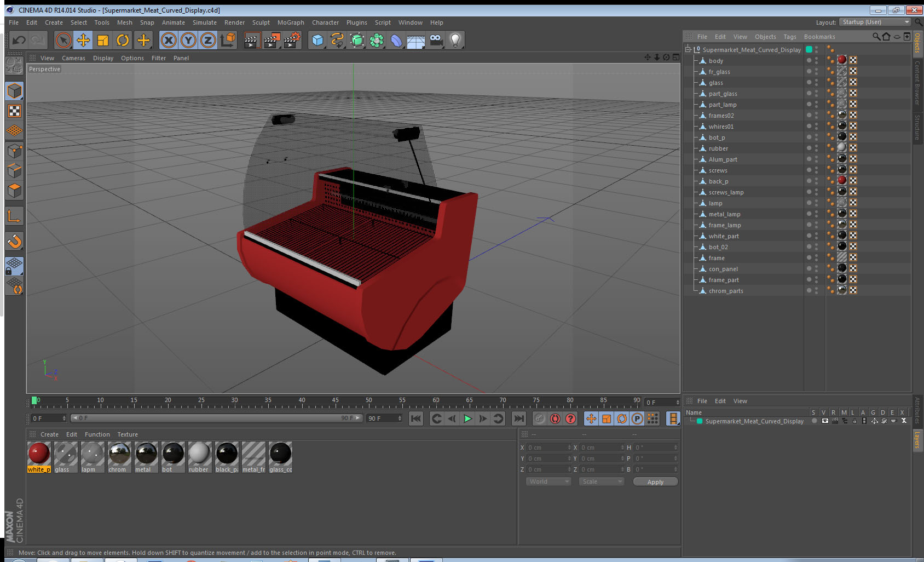Click frame 50 on the timeline ruler
The image size is (924, 562).
[369, 401]
